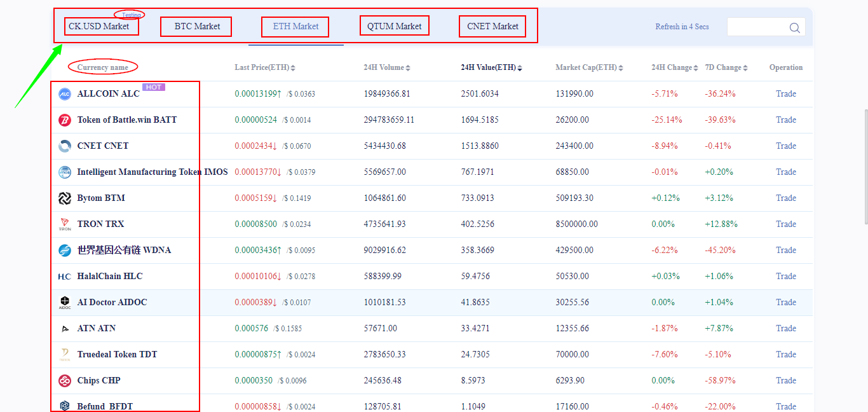Image resolution: width=868 pixels, height=412 pixels.
Task: Open Trade for Intelligent Manufacturing Token IMOS
Action: point(786,172)
